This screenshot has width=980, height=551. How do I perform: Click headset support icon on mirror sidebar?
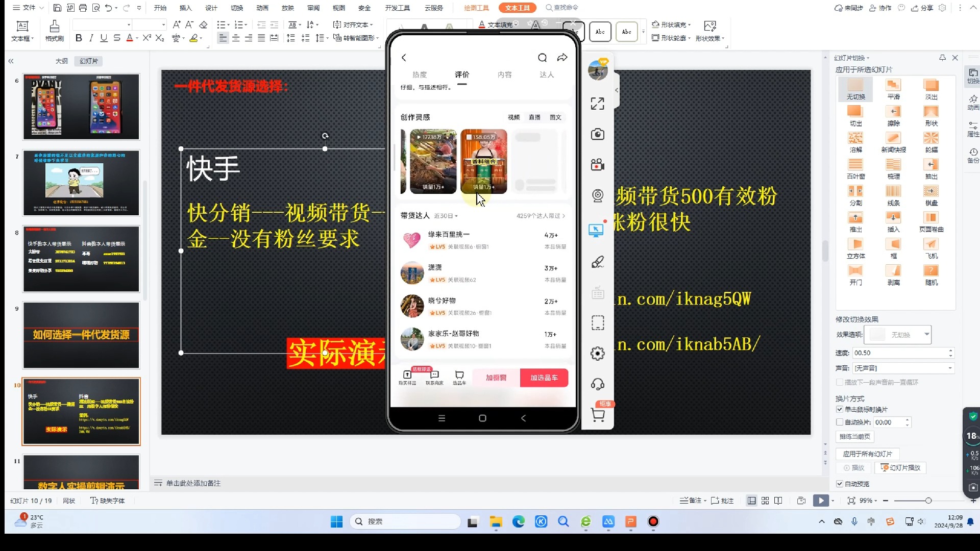597,384
